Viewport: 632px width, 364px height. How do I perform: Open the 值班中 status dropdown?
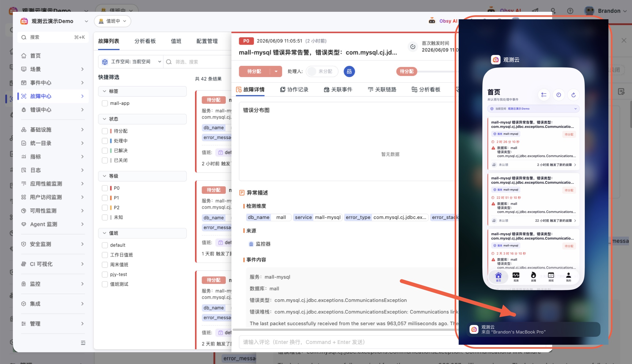112,21
